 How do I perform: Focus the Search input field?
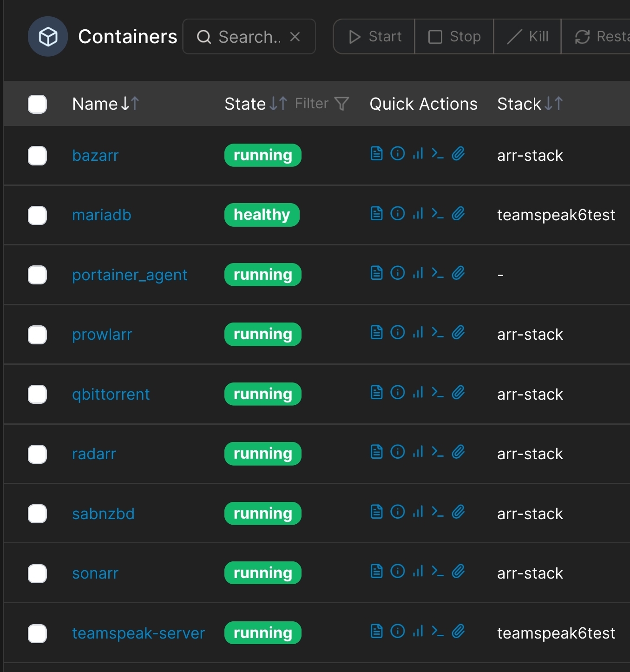(249, 36)
